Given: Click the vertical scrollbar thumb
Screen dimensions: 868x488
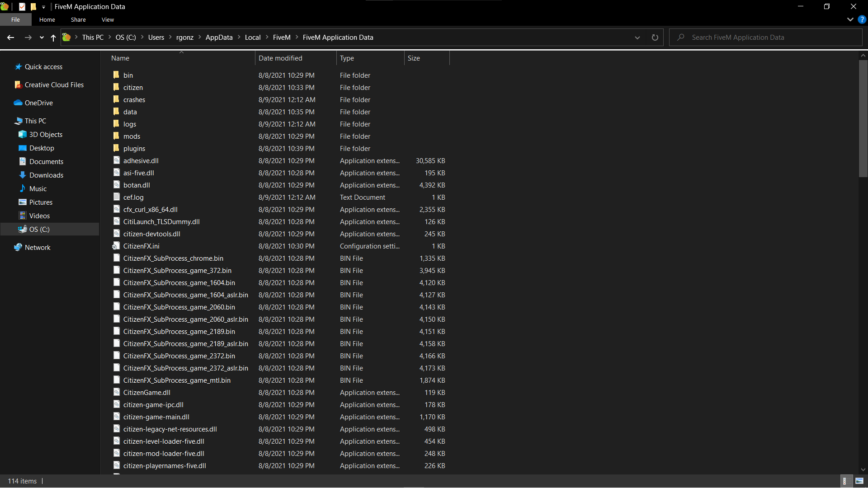Looking at the screenshot, I should 863,118.
